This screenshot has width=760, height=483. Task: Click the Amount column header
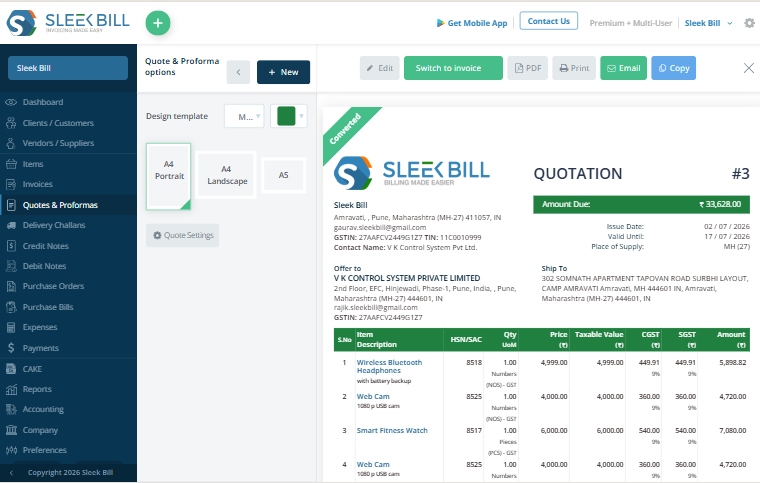731,340
